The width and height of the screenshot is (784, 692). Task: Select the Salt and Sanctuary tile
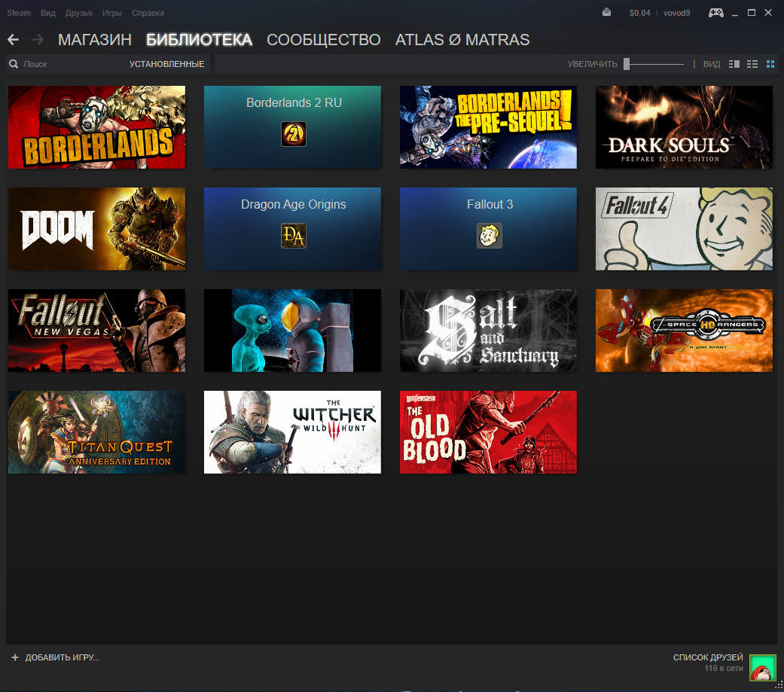488,331
